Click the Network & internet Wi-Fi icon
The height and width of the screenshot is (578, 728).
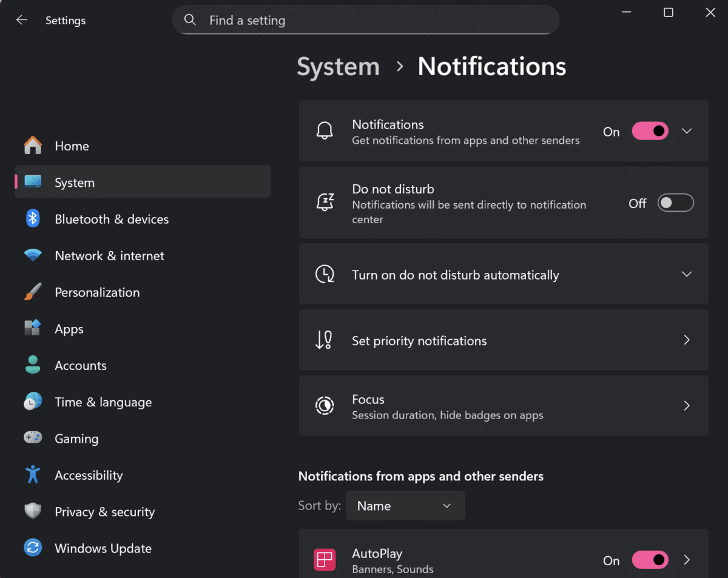tap(33, 255)
